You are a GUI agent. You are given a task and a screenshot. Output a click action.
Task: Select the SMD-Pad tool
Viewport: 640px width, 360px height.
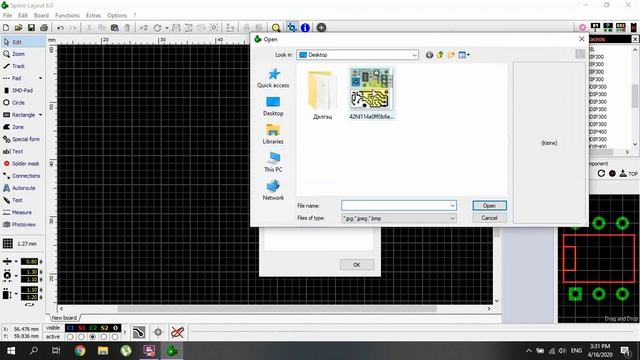[22, 90]
